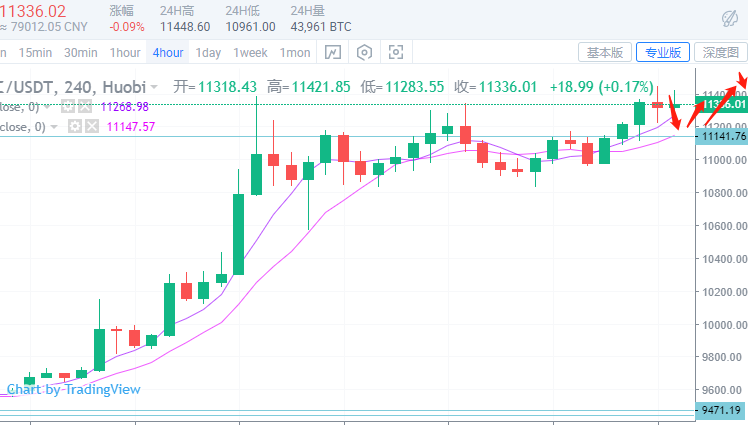Screen dimensions: 748x425
Task: Select the 1day timeframe
Action: tap(208, 52)
